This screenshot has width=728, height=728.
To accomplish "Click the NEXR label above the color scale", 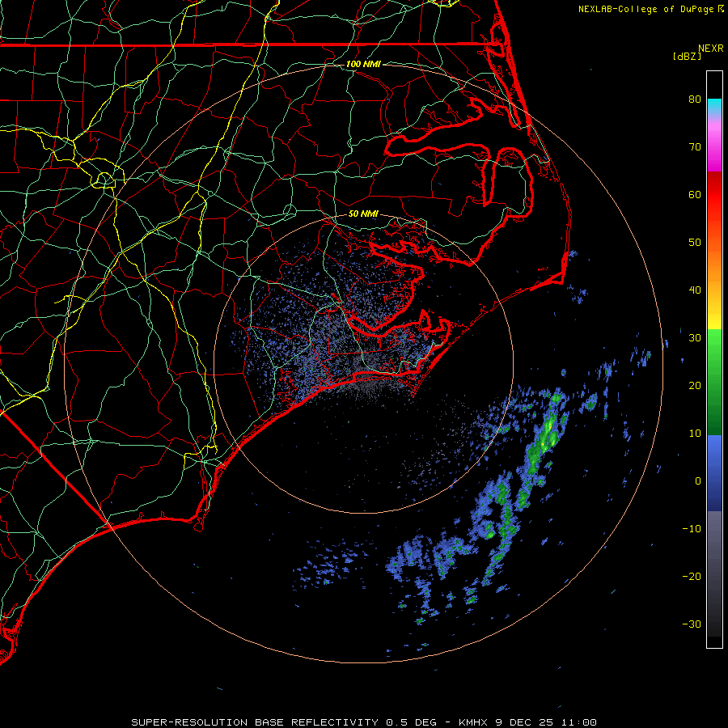I will [710, 48].
